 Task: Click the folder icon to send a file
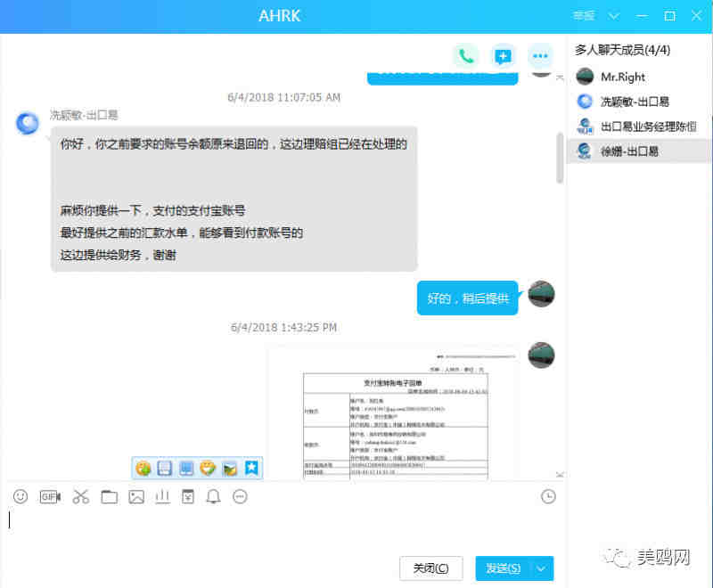point(109,496)
